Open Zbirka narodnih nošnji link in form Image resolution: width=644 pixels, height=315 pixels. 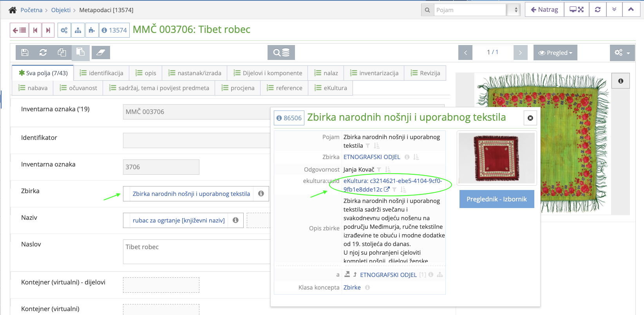191,194
